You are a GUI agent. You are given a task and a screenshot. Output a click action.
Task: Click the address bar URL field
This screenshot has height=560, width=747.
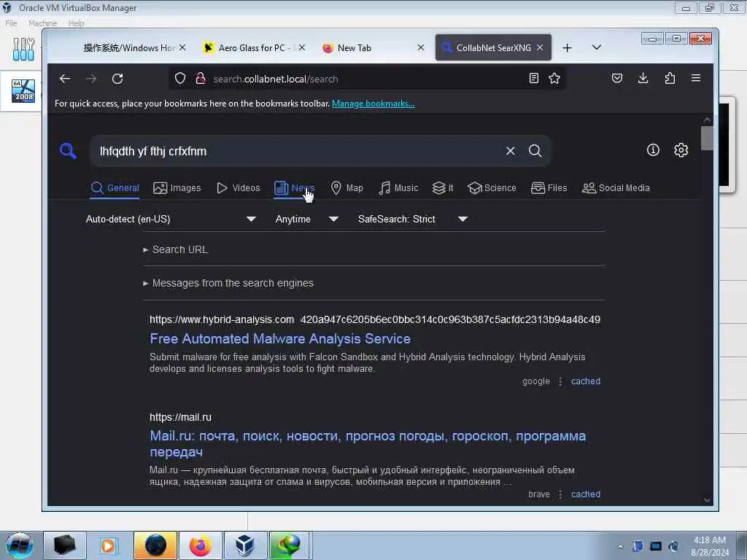tap(367, 79)
